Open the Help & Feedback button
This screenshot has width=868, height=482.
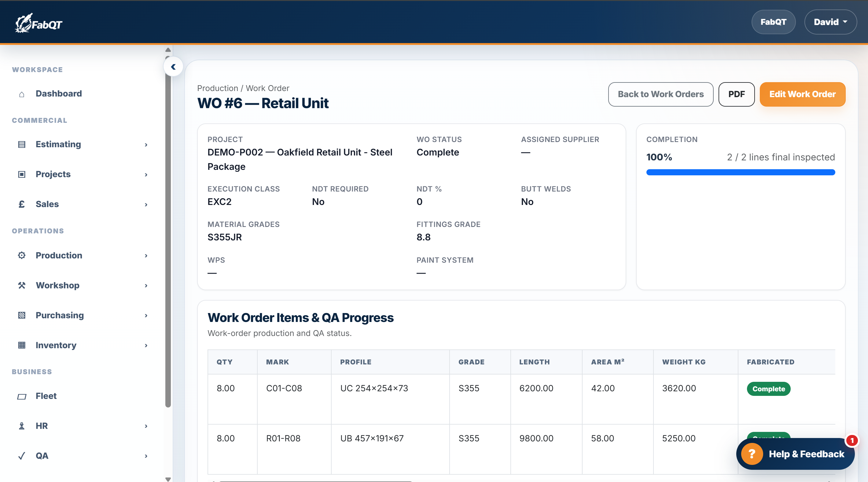pyautogui.click(x=795, y=454)
